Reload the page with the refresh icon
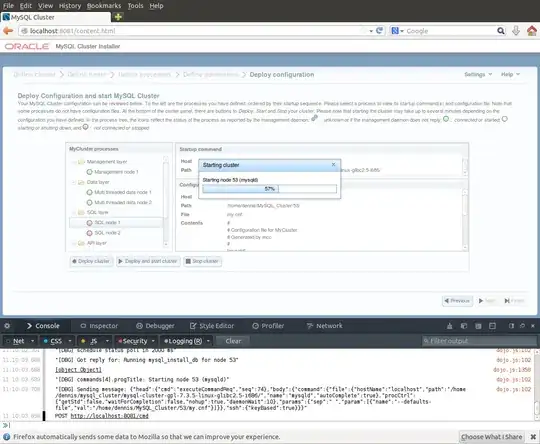 click(x=380, y=31)
